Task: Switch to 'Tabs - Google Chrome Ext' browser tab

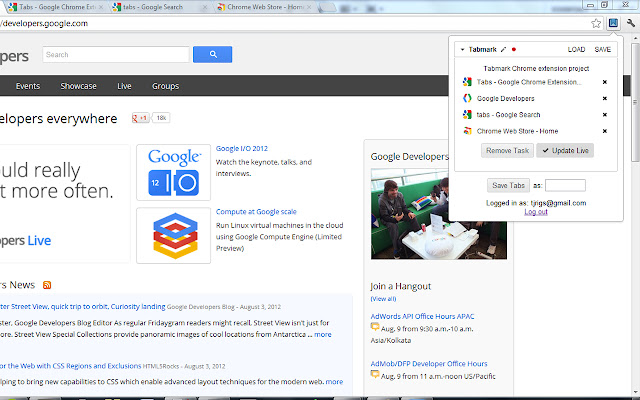Action: tap(56, 7)
